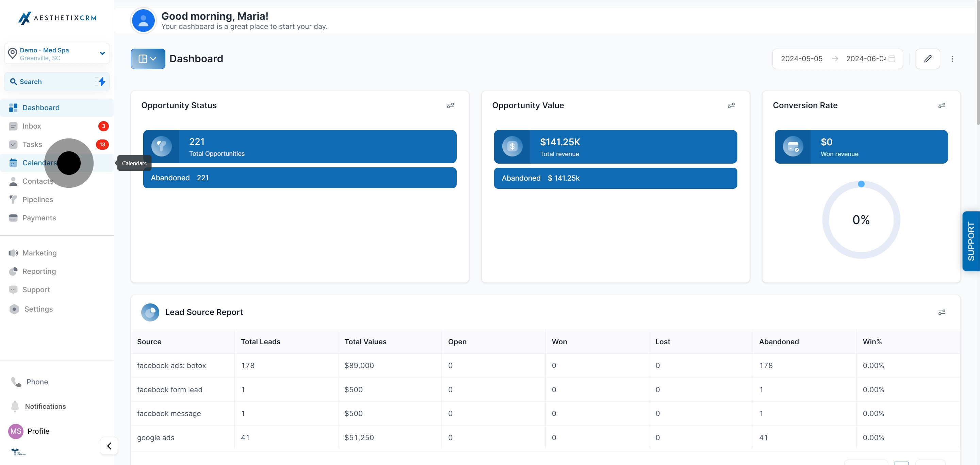Open Opportunity Status filter settings icon
Image resolution: width=980 pixels, height=465 pixels.
pos(450,105)
